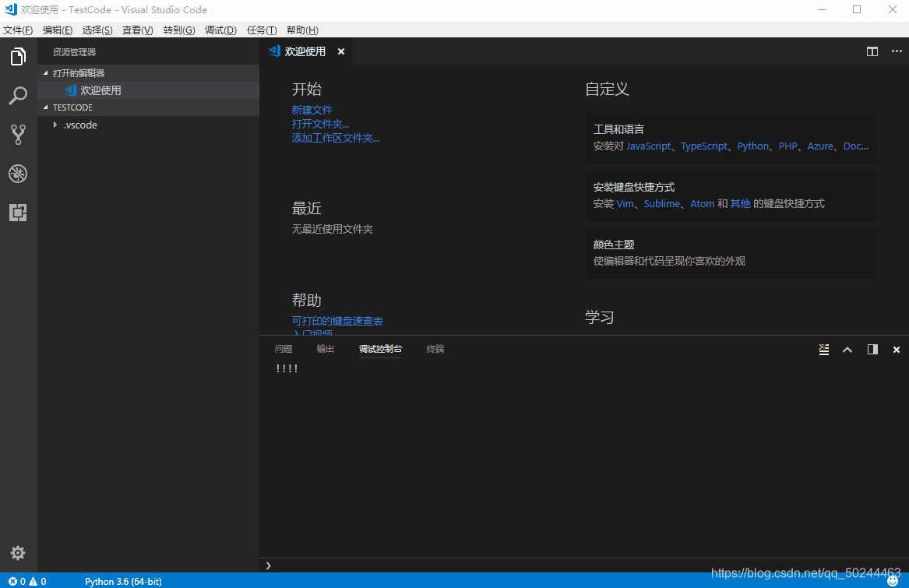Screen dimensions: 909x588
Task: Open the Run and Debug view
Action: pyautogui.click(x=18, y=173)
